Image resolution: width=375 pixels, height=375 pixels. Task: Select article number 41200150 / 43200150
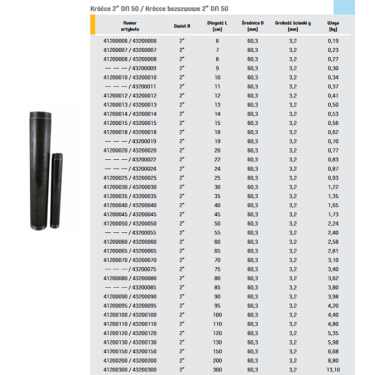pos(130,351)
